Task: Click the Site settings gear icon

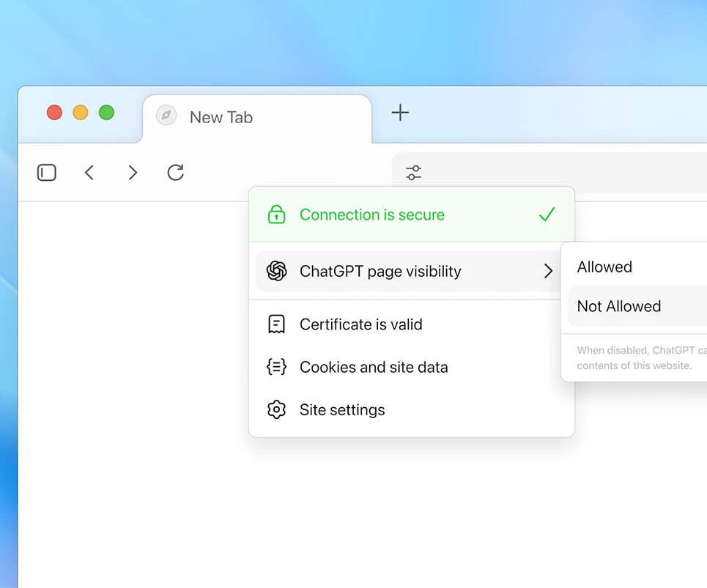Action: (276, 410)
